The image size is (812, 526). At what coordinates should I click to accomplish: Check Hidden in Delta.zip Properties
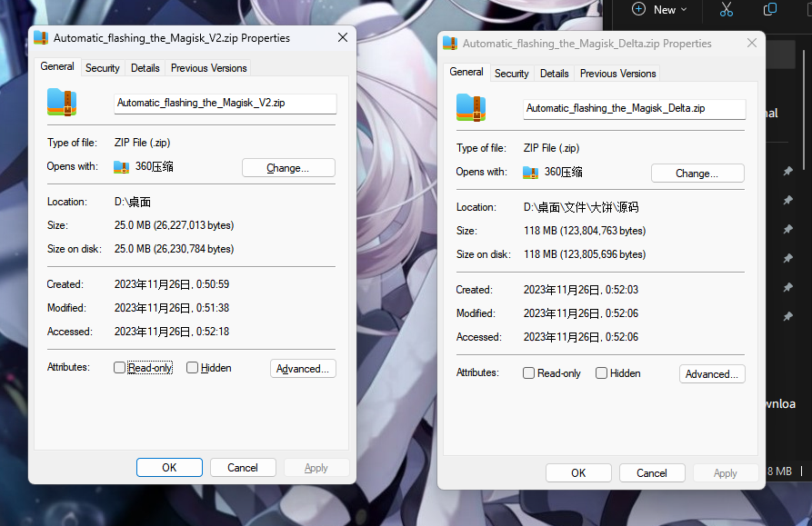[x=601, y=373]
